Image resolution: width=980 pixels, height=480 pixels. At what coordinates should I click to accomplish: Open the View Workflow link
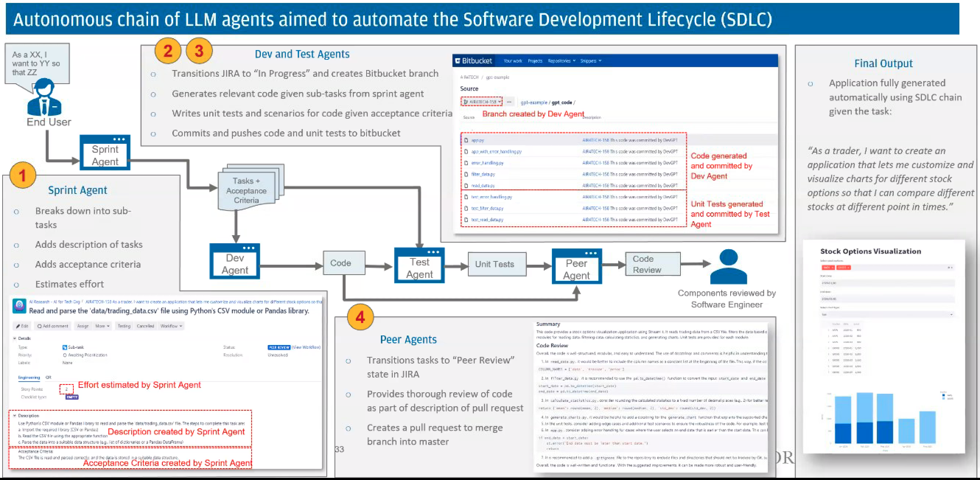[306, 347]
